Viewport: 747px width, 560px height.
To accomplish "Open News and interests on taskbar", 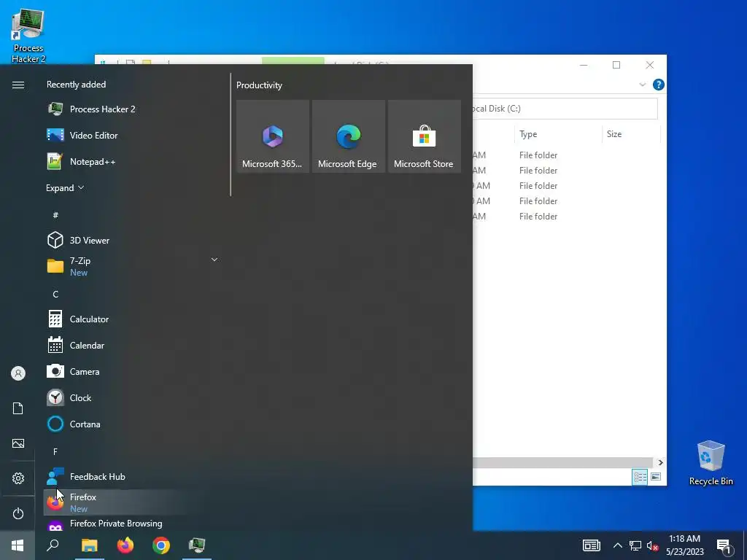I will tap(591, 545).
